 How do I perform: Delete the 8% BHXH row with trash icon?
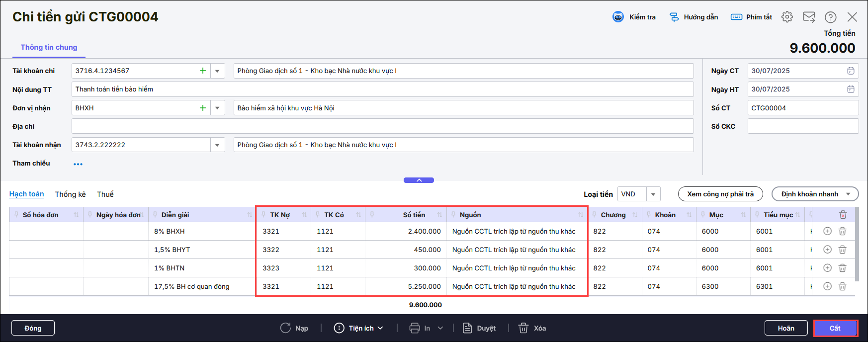tap(842, 231)
